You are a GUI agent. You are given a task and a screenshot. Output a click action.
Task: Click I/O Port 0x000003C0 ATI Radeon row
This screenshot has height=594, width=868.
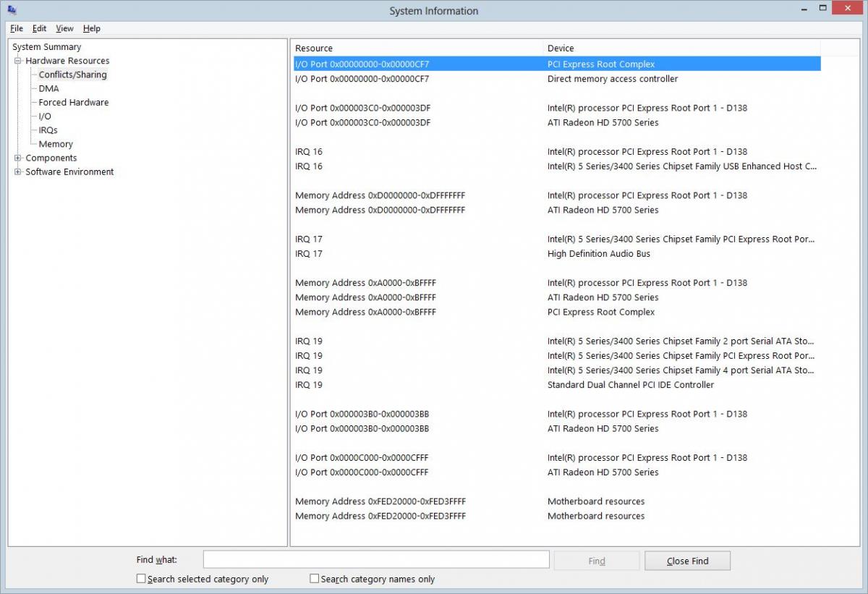556,122
